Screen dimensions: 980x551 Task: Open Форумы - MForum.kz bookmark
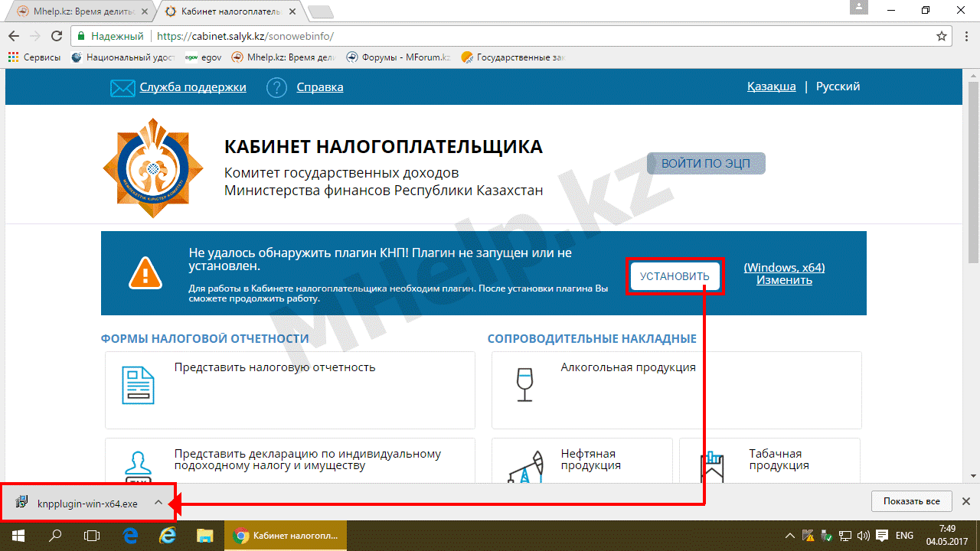398,57
